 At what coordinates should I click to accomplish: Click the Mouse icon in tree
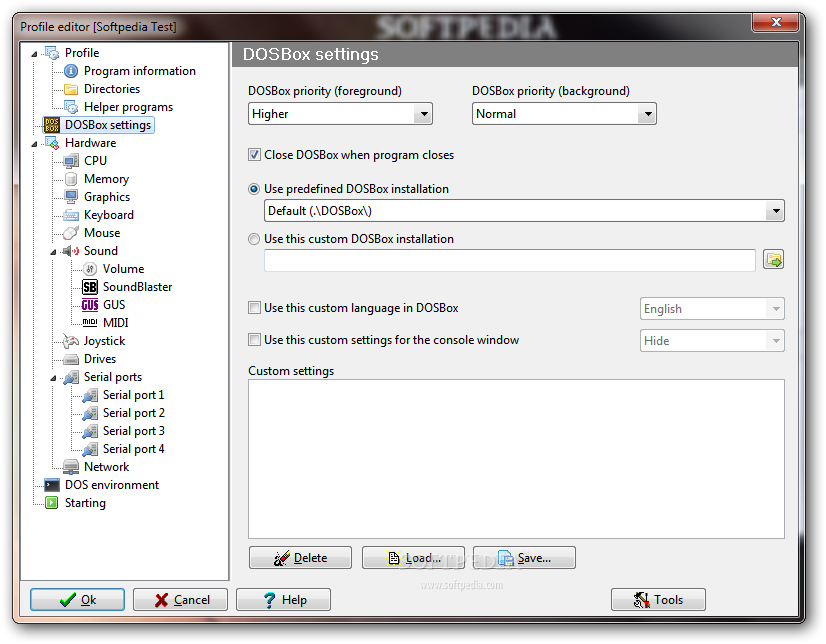[x=71, y=233]
